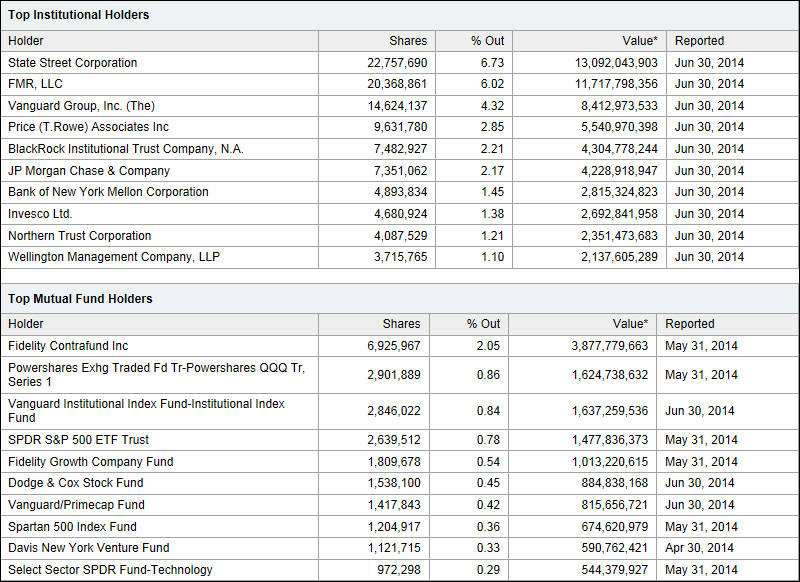The height and width of the screenshot is (582, 800).
Task: Select value 674,620,979
Action: [x=615, y=526]
